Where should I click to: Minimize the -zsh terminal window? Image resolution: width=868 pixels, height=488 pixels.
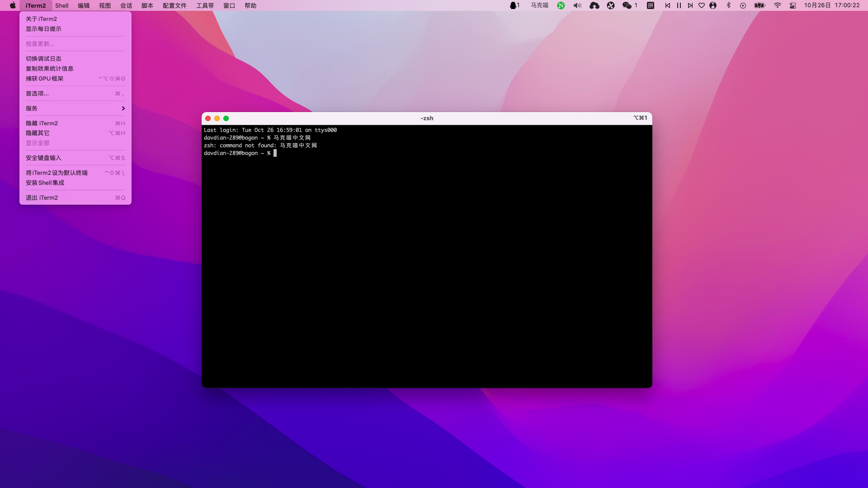pos(217,118)
